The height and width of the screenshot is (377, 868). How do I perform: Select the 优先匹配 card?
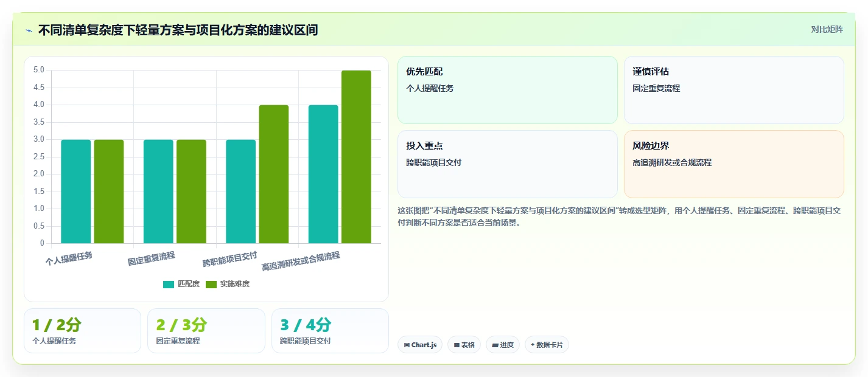(508, 90)
